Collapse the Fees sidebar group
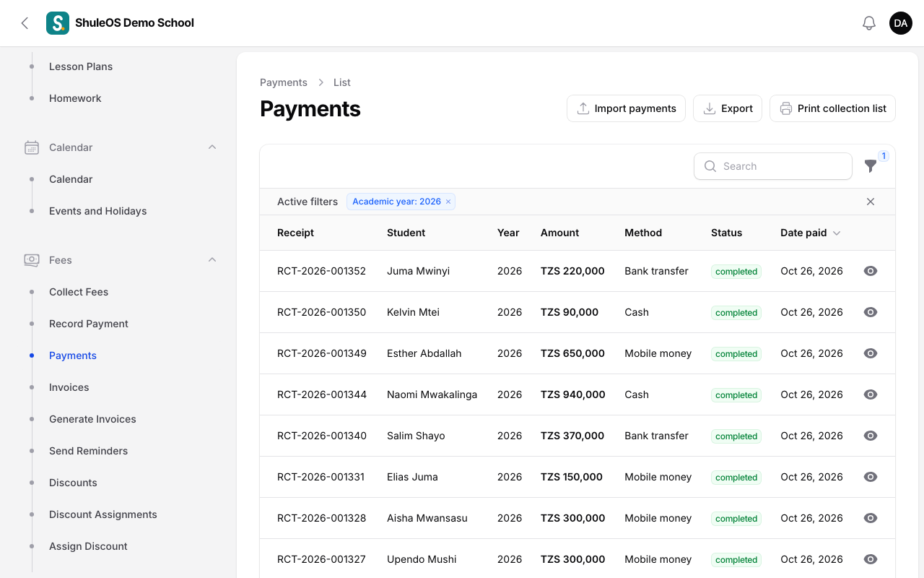Image resolution: width=924 pixels, height=578 pixels. [x=212, y=260]
